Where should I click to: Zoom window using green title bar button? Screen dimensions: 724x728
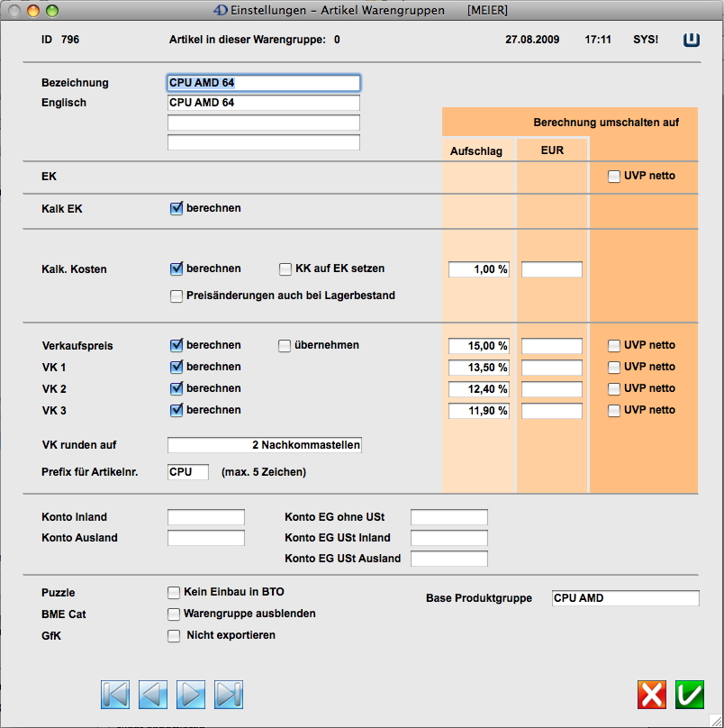point(51,11)
